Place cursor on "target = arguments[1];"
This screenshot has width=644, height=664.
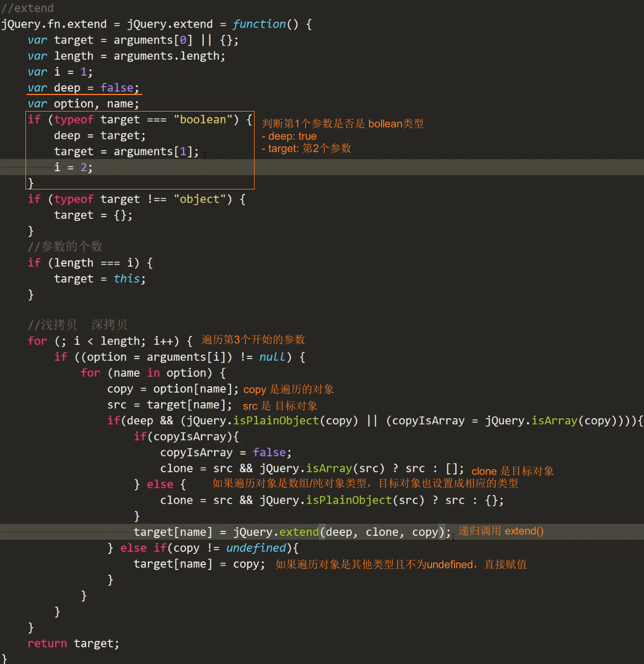(x=126, y=152)
